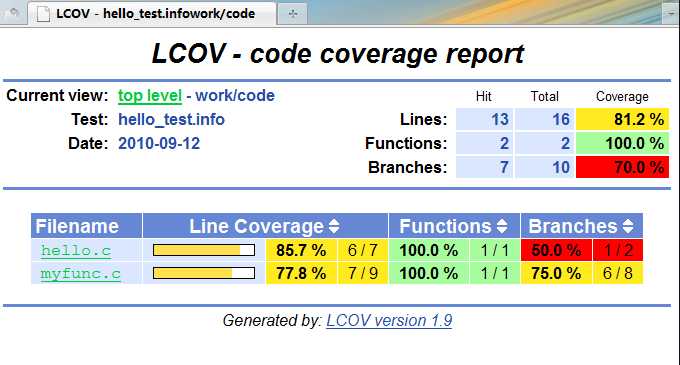Open the myfunc.c file link
This screenshot has width=680, height=365.
click(81, 274)
